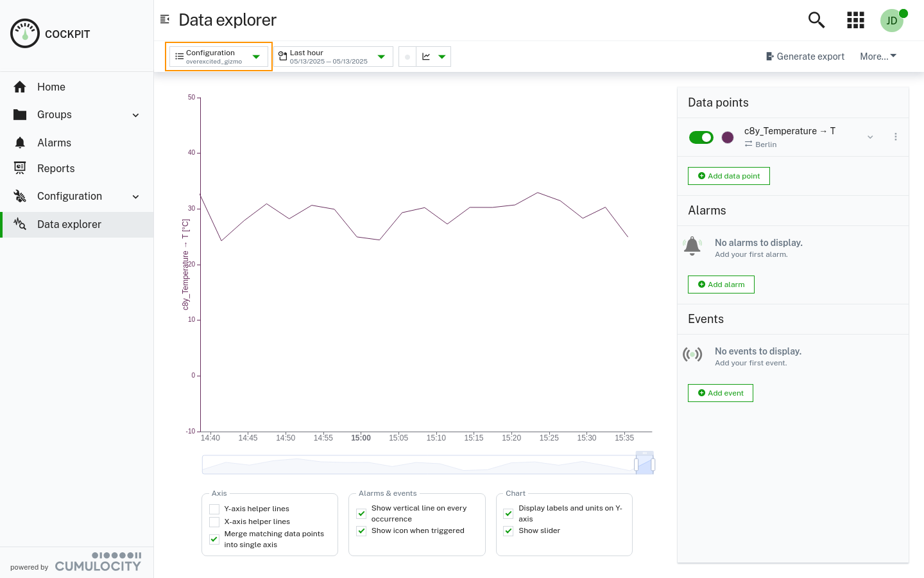Click the Data points panel heading
This screenshot has height=578, width=924.
[x=718, y=103]
